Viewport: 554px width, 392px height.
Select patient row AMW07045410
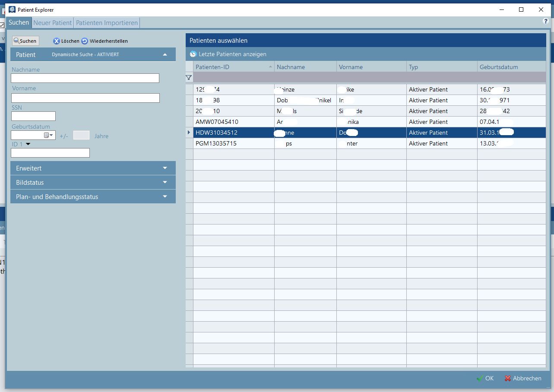(233, 122)
